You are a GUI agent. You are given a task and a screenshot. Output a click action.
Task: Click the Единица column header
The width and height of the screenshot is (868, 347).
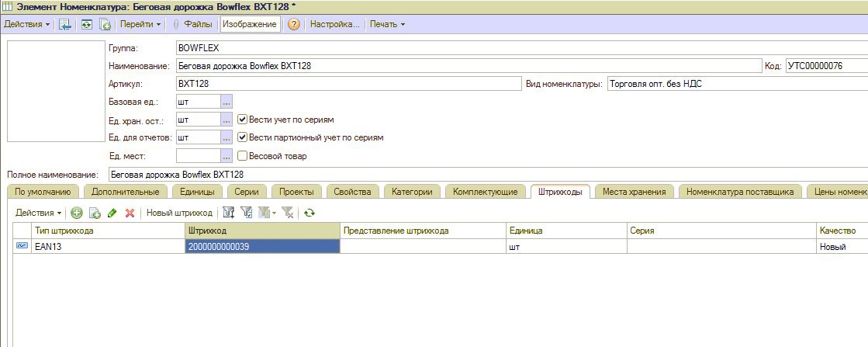click(566, 231)
